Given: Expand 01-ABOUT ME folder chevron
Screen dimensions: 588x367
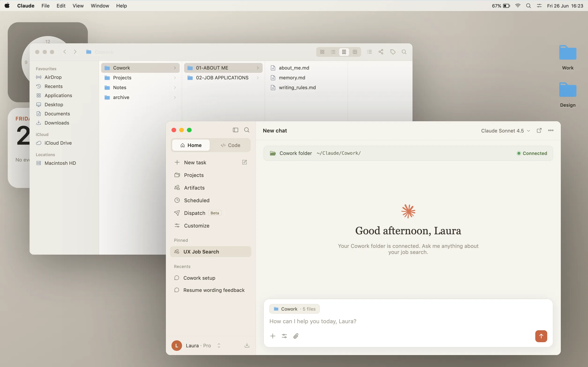Looking at the screenshot, I should [x=258, y=68].
